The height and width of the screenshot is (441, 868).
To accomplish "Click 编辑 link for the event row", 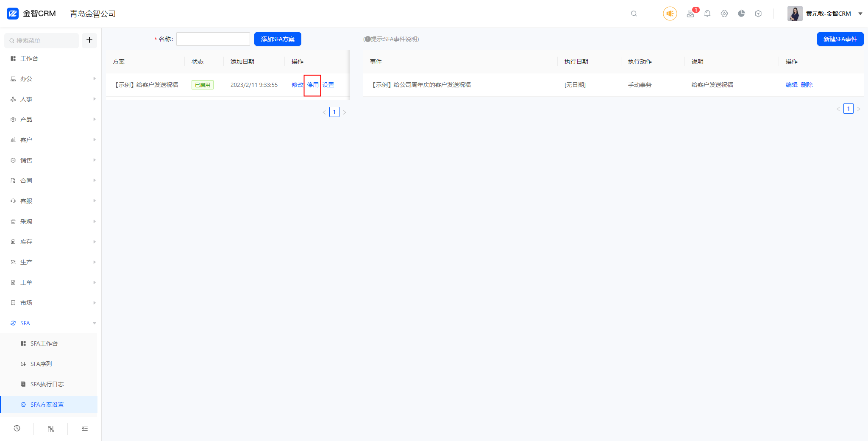I will tap(792, 85).
